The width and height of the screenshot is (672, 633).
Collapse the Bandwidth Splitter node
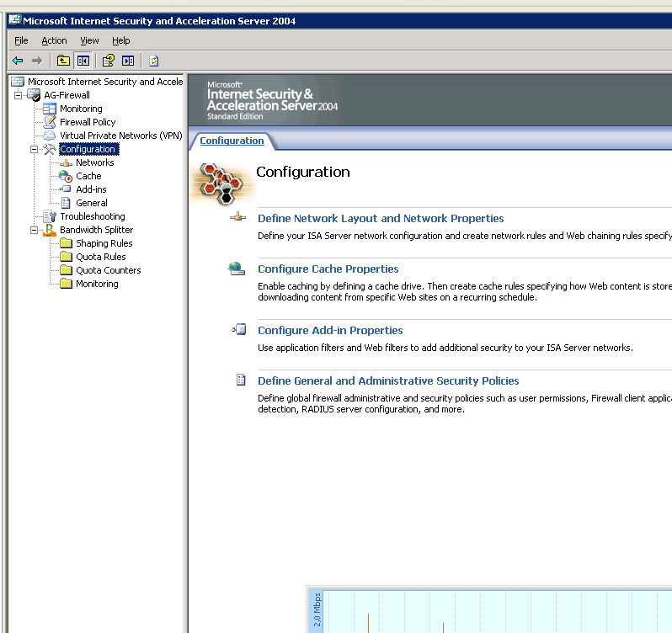(x=35, y=230)
